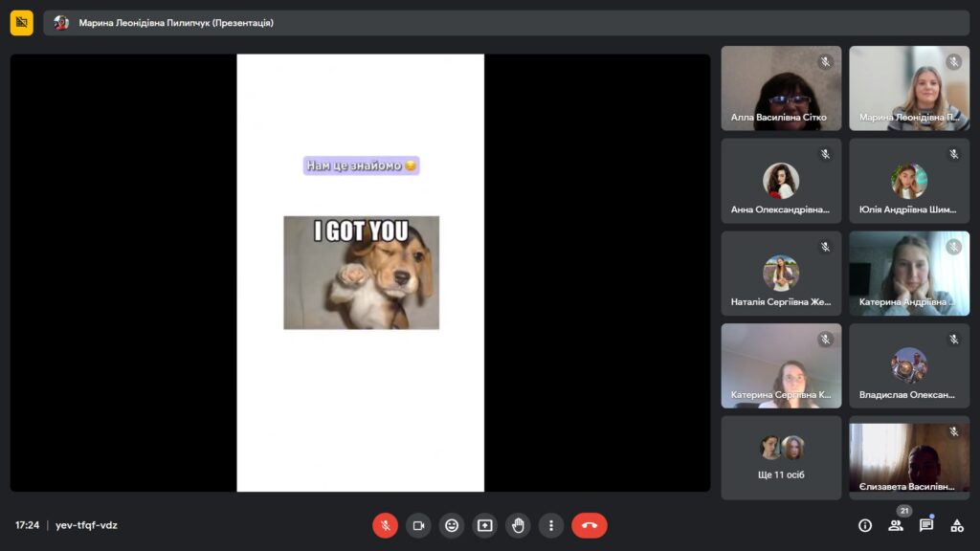Select Владислав Олександрович participant tile
Image resolution: width=980 pixels, height=551 pixels.
click(909, 365)
